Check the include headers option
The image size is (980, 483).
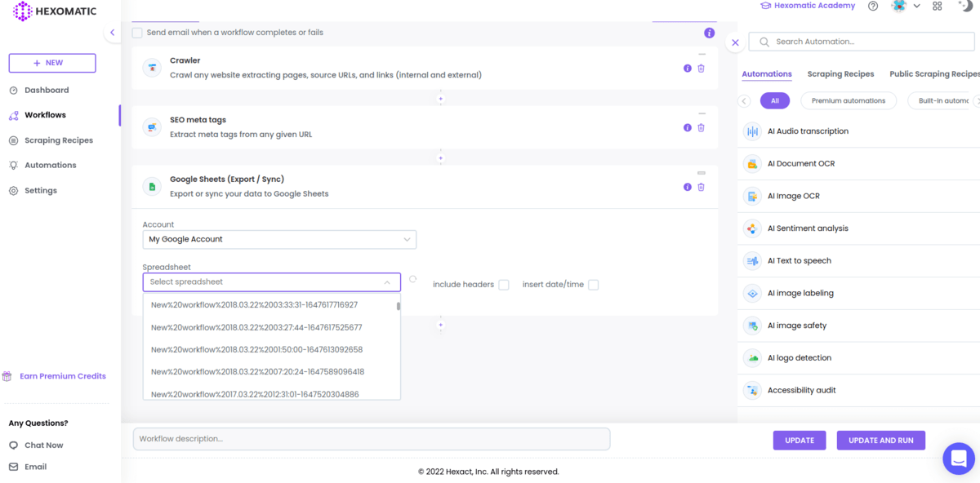504,285
